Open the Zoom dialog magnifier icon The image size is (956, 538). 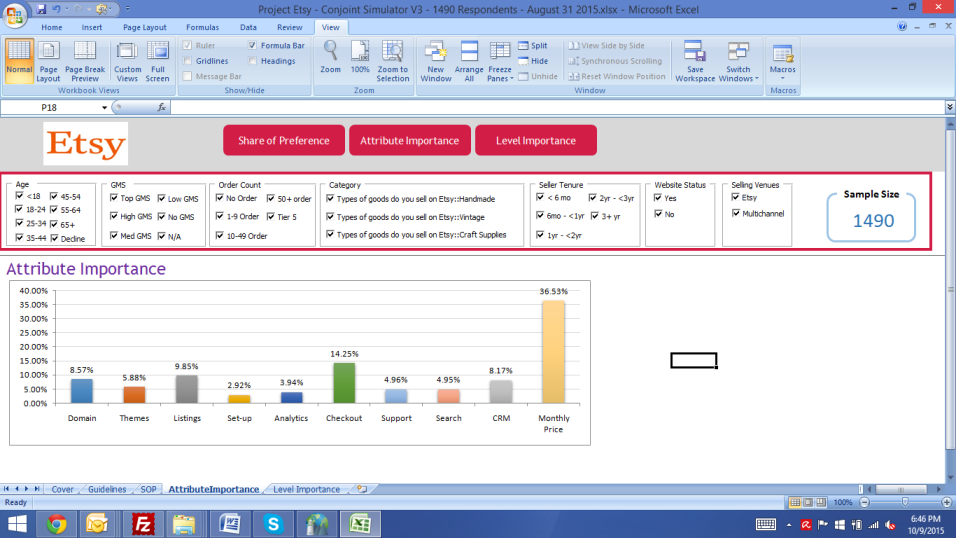point(330,58)
